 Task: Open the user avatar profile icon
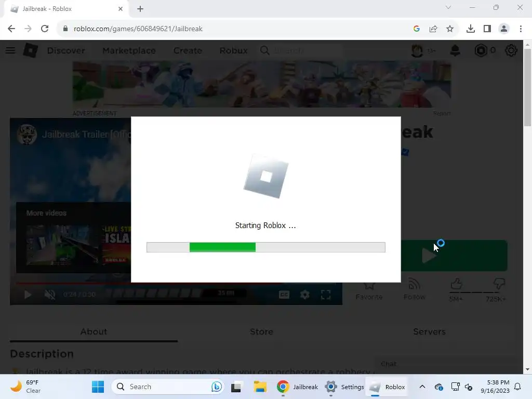point(417,50)
